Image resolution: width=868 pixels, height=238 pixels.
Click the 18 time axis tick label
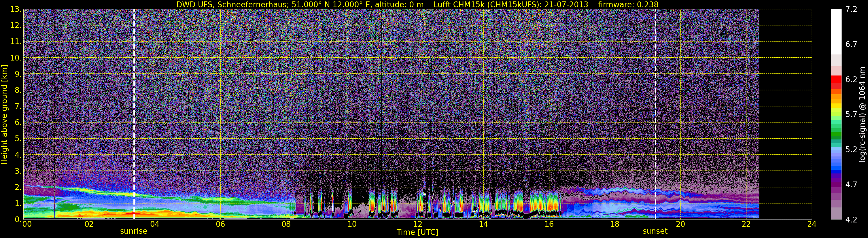tap(614, 224)
